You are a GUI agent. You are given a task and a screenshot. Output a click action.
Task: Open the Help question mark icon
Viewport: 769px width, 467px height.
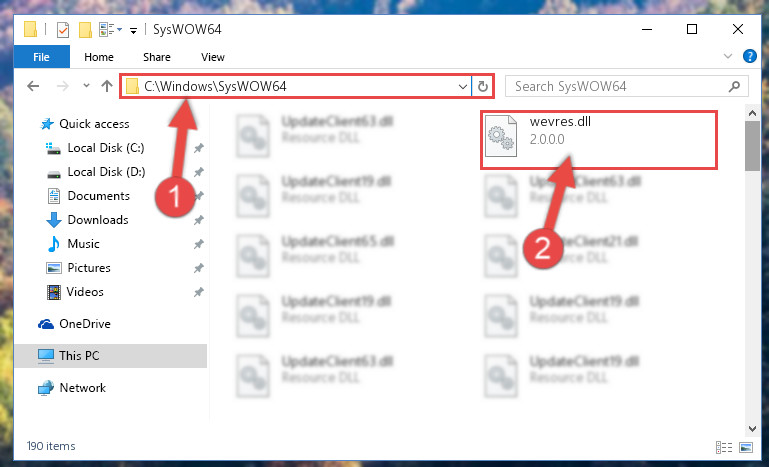(x=749, y=56)
